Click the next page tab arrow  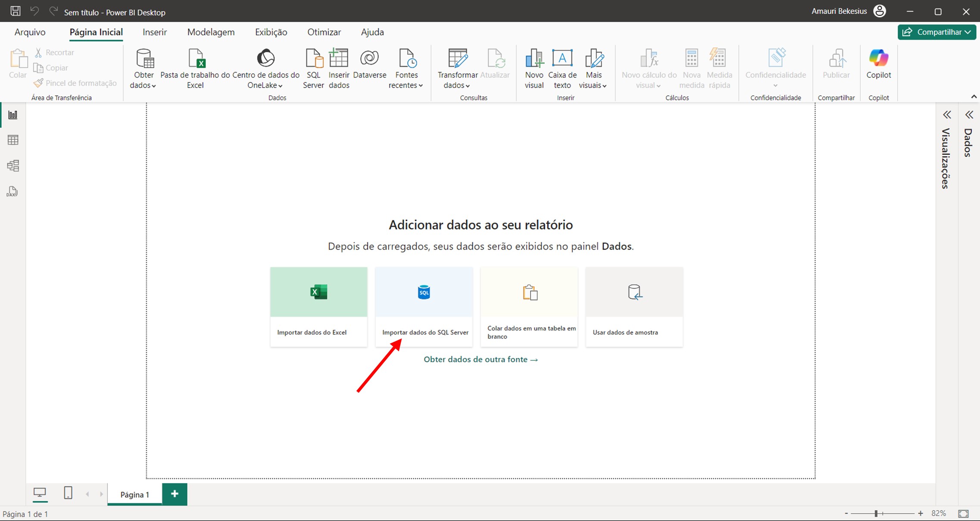102,494
